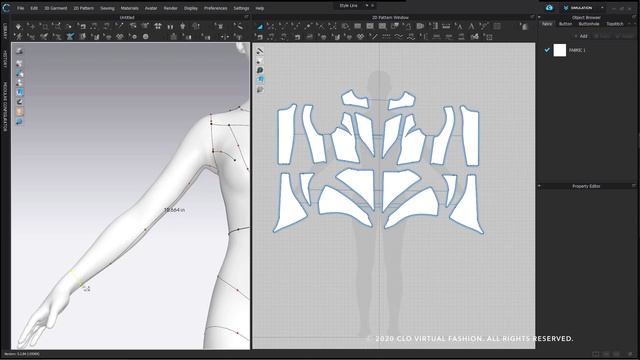Open the Sewing menu
640x360 pixels.
[107, 8]
